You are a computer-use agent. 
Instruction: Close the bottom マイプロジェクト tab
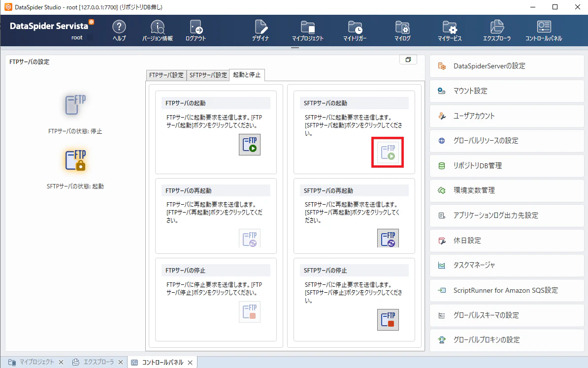[x=61, y=363]
